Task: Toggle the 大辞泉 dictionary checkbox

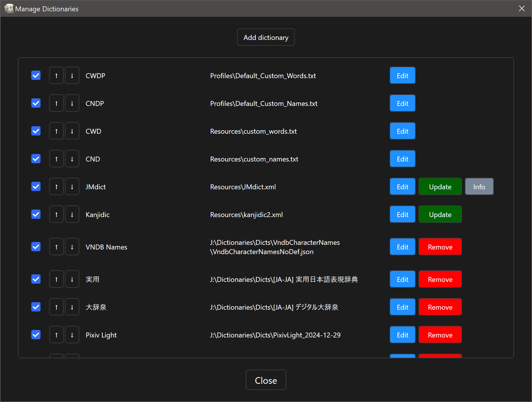Action: [x=36, y=307]
